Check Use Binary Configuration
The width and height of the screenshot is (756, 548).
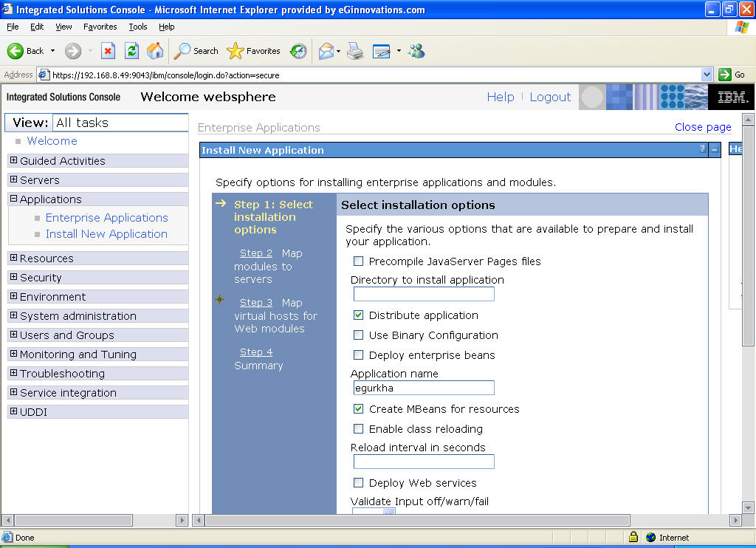(358, 335)
